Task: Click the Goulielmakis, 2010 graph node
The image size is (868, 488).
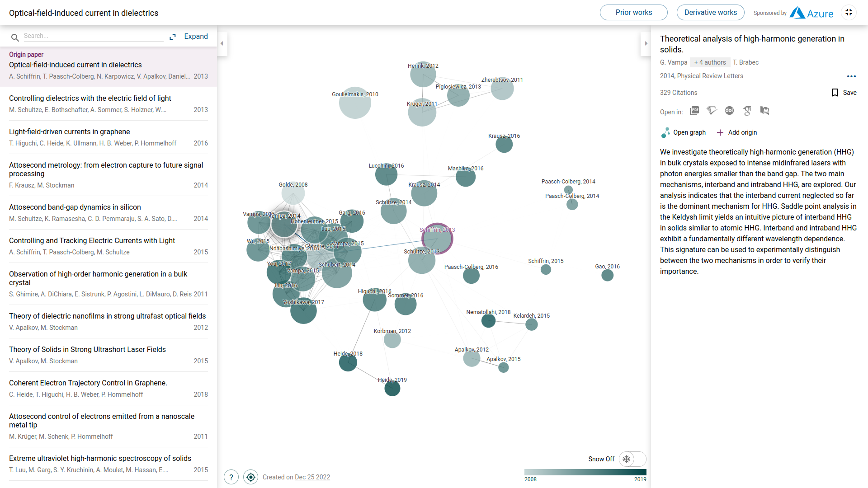Action: point(355,103)
